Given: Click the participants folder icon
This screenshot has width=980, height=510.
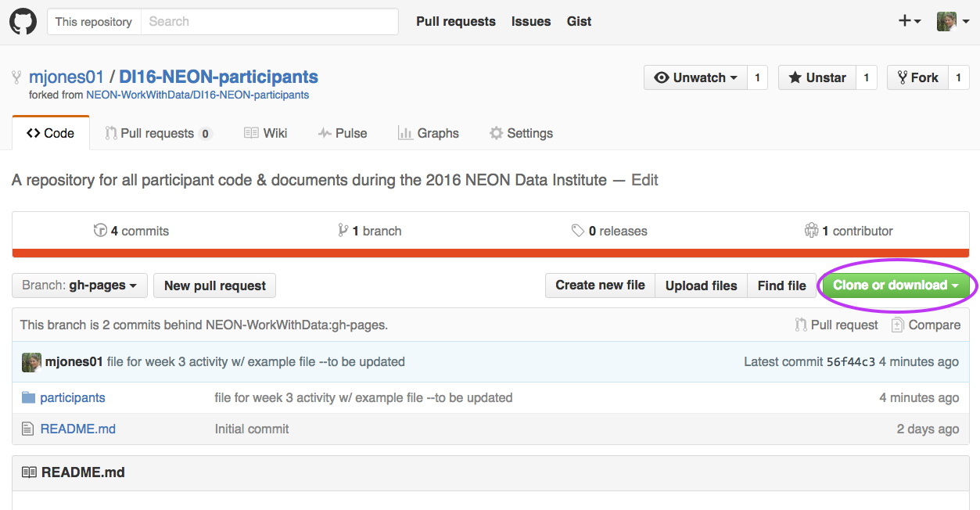Looking at the screenshot, I should click(29, 397).
